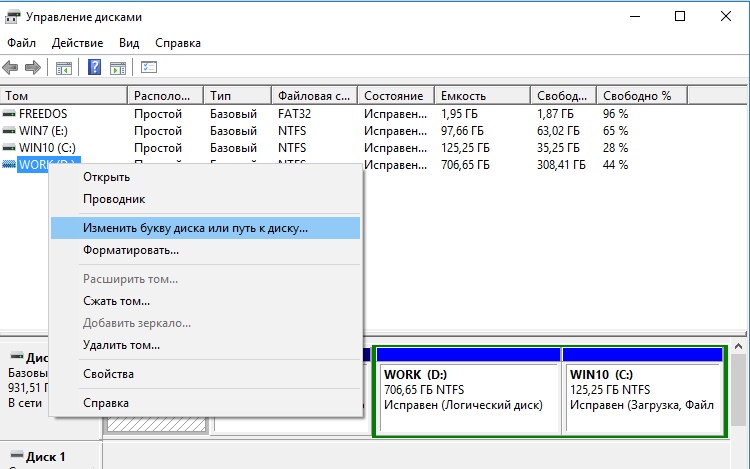This screenshot has height=469, width=750.
Task: Open Help via the blue question mark icon
Action: click(x=95, y=68)
